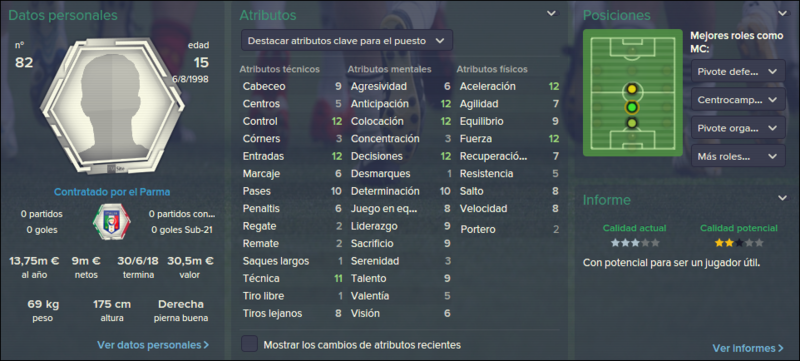The width and height of the screenshot is (800, 361).
Task: Click the player silhouette portrait
Action: click(112, 106)
